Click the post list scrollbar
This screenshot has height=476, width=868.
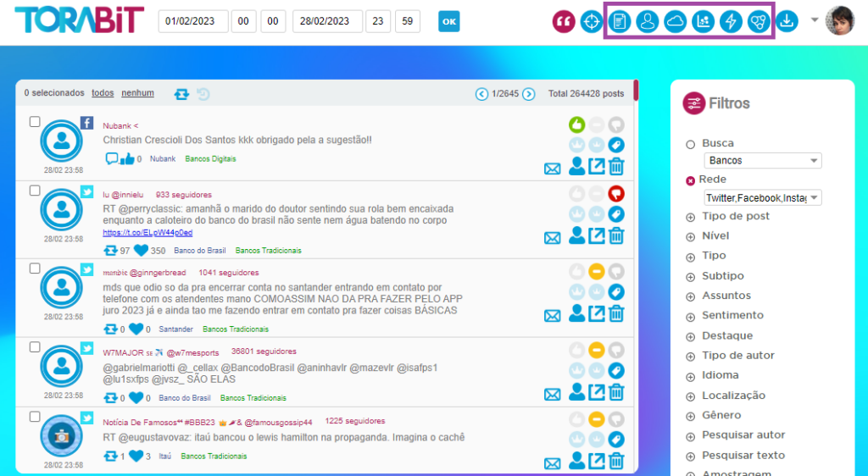[636, 91]
